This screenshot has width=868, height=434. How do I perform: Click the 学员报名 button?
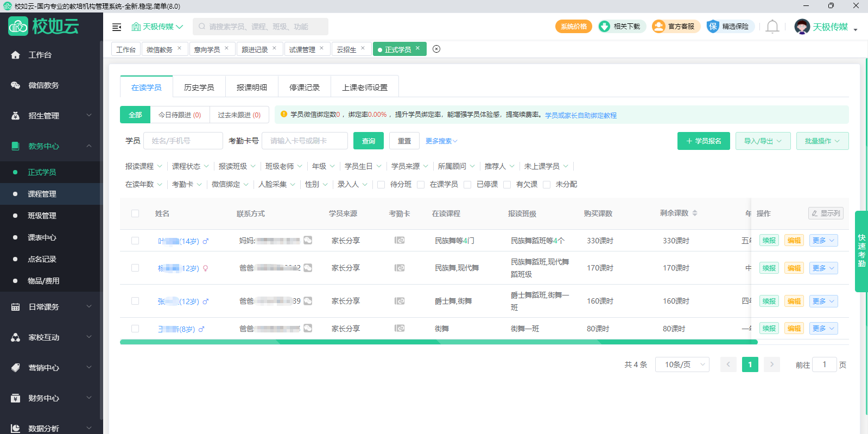(x=704, y=141)
